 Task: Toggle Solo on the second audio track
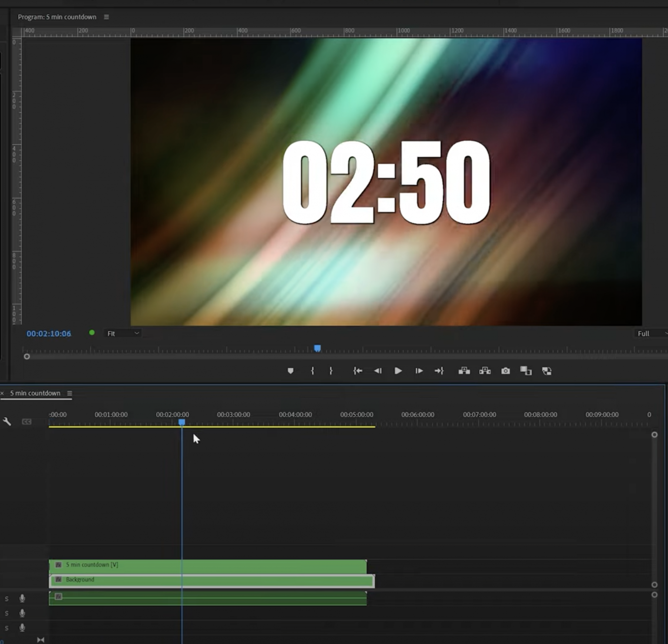coord(7,614)
